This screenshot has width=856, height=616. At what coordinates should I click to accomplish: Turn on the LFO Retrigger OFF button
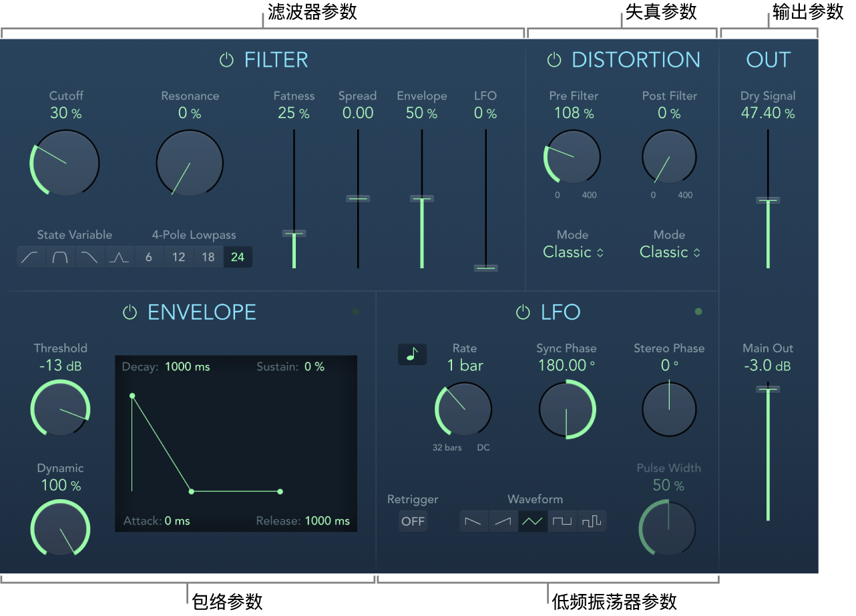point(413,521)
